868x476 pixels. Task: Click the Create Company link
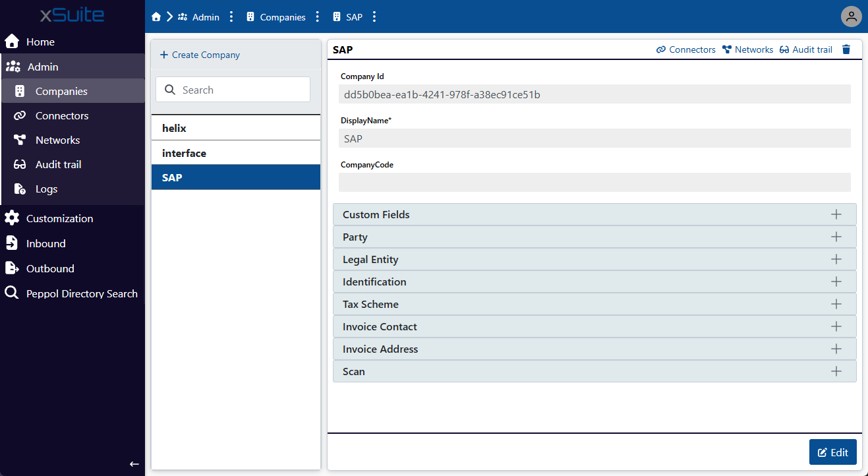200,55
